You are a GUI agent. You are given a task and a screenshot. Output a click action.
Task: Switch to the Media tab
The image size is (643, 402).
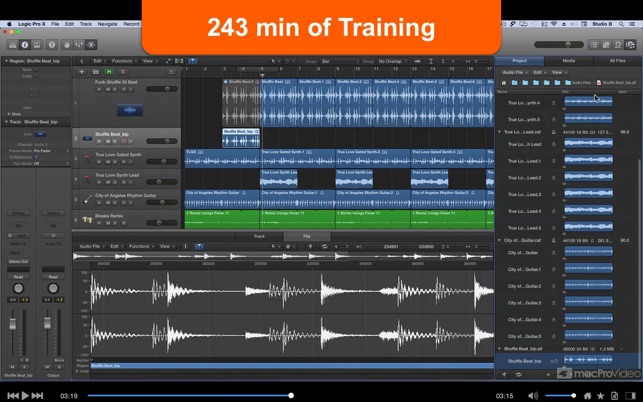click(x=568, y=61)
